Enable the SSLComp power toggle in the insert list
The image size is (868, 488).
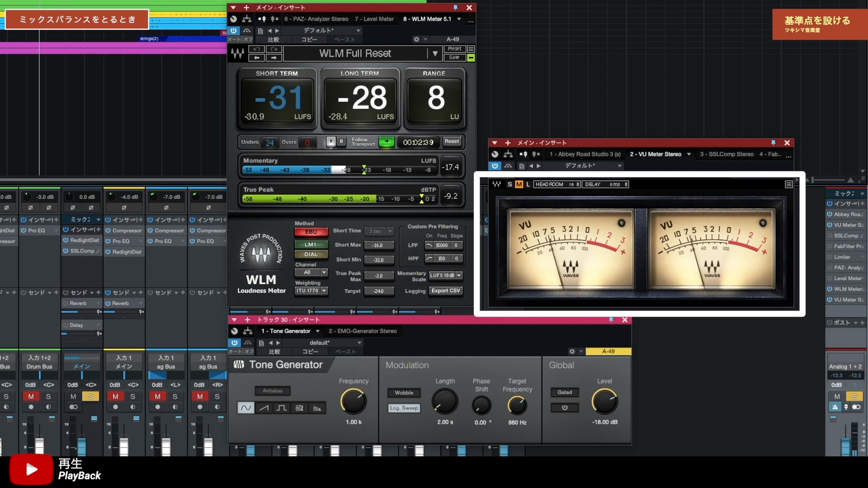point(830,235)
